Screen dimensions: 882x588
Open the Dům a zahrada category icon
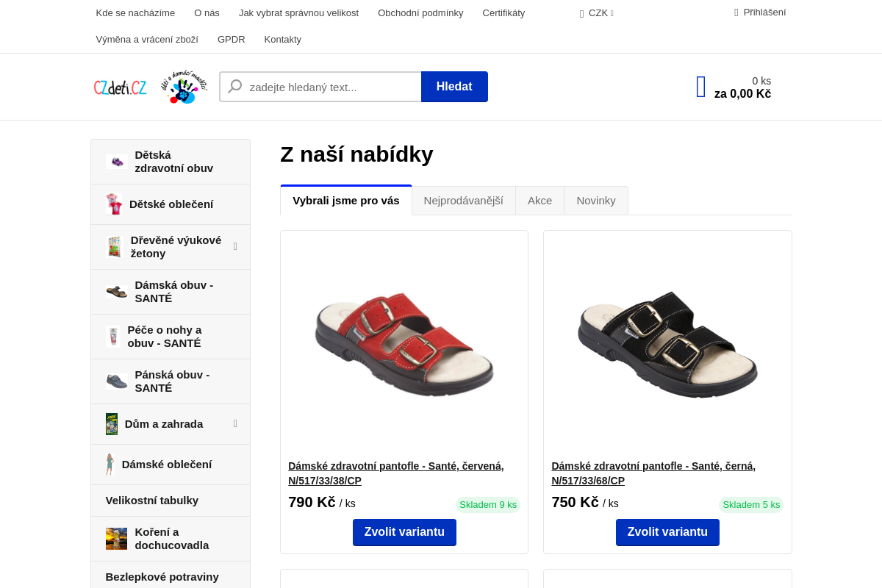pos(111,424)
